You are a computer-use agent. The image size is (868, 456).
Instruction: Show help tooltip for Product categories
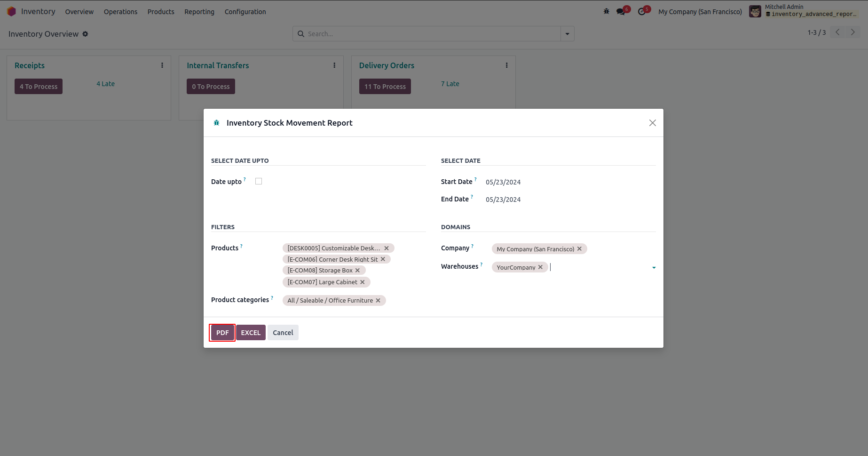click(272, 297)
